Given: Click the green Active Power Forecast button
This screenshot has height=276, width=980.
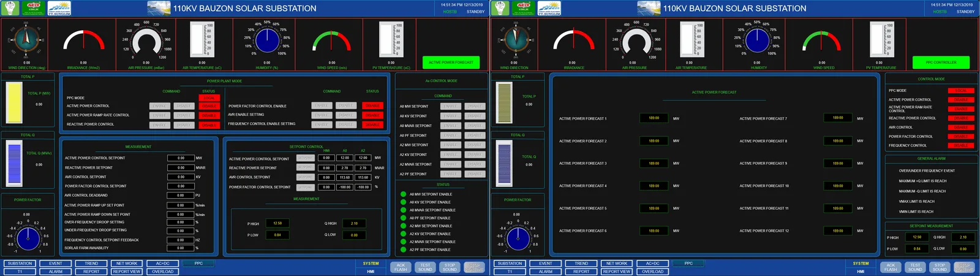Looking at the screenshot, I should pos(451,63).
